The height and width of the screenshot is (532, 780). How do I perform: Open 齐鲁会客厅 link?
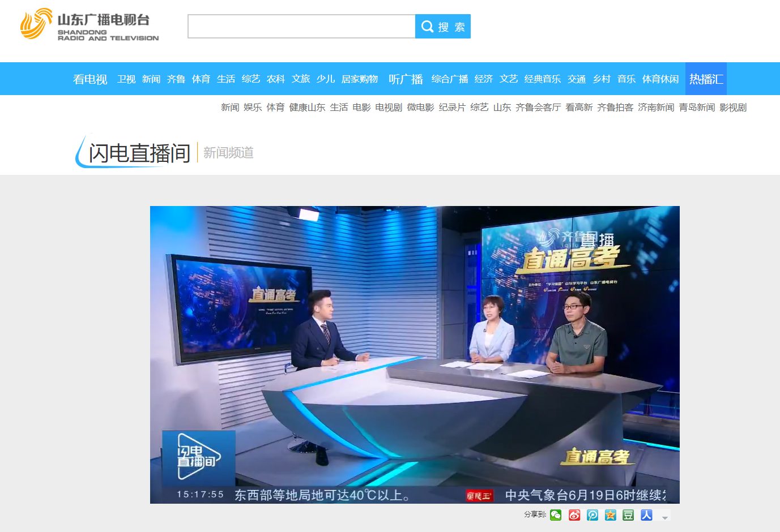tap(538, 108)
